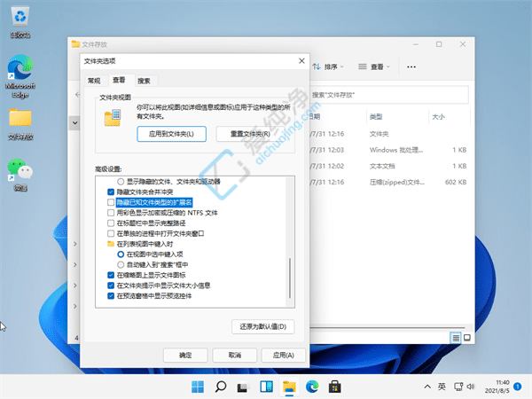The width and height of the screenshot is (532, 399).
Task: Select 在视图中选中键入项 radio
Action: click(121, 254)
